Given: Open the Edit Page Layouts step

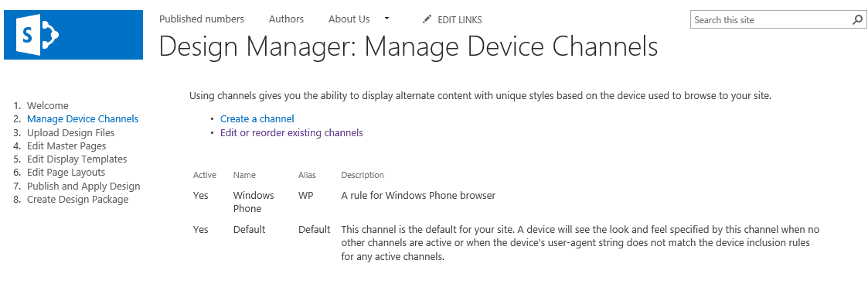Looking at the screenshot, I should 66,173.
